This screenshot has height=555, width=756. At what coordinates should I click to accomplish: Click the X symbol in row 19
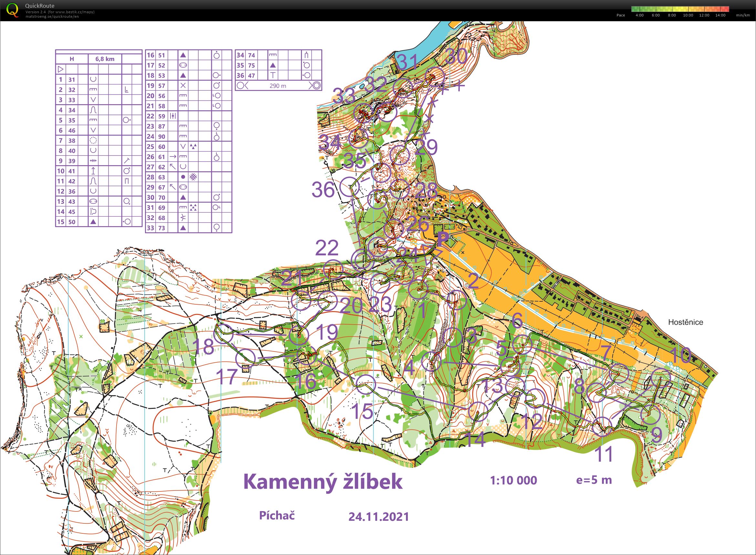(183, 86)
